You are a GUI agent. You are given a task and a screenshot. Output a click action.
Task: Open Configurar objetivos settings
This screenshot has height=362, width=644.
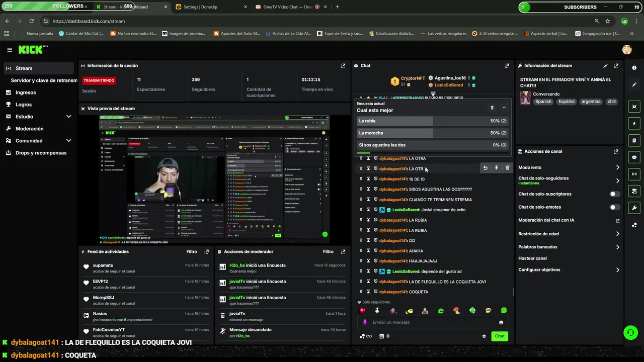click(x=569, y=270)
